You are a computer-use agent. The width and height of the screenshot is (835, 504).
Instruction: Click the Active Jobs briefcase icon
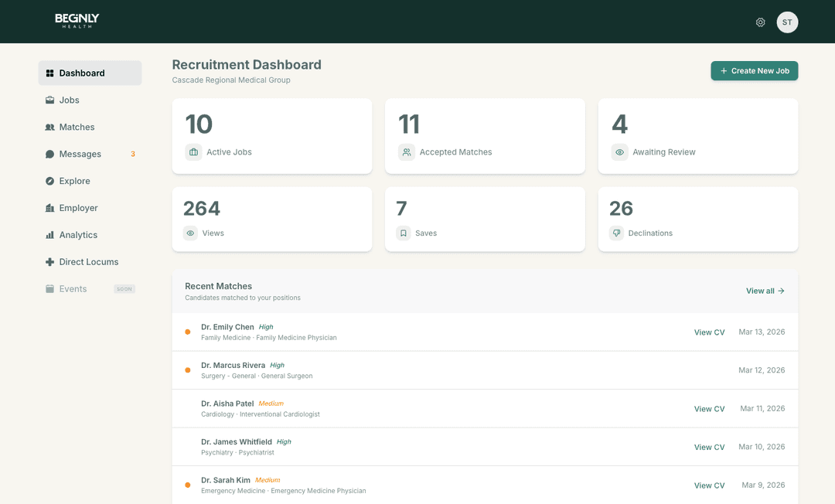tap(193, 152)
